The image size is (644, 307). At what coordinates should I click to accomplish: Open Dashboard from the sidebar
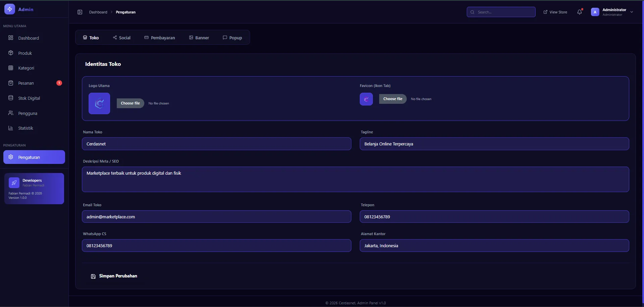[29, 38]
